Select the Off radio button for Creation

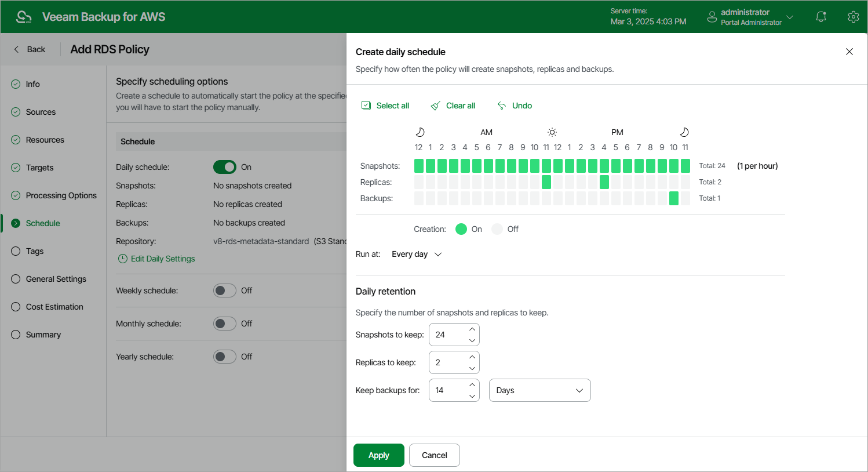coord(497,228)
